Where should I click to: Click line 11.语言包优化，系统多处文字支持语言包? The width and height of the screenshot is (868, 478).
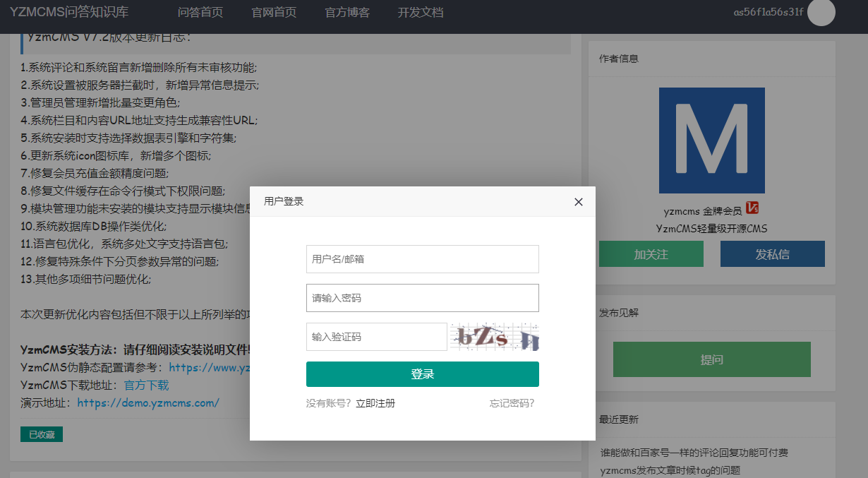[x=125, y=244]
